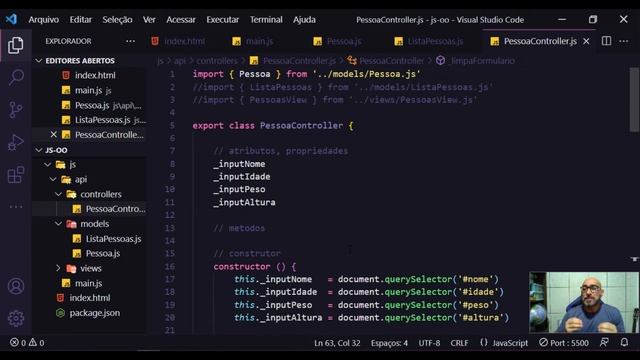The image size is (640, 360).
Task: Collapse the JS-OO project section
Action: (89, 150)
